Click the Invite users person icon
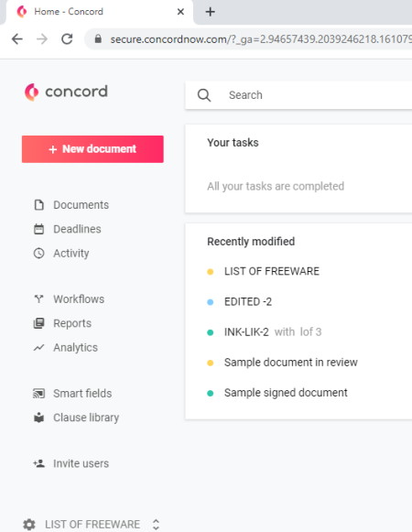This screenshot has height=532, width=412. [39, 463]
